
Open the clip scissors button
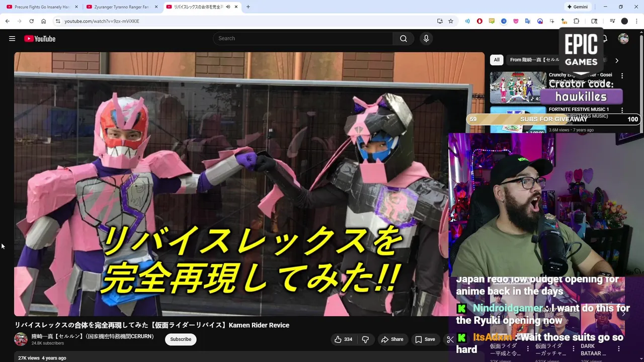[x=450, y=339]
